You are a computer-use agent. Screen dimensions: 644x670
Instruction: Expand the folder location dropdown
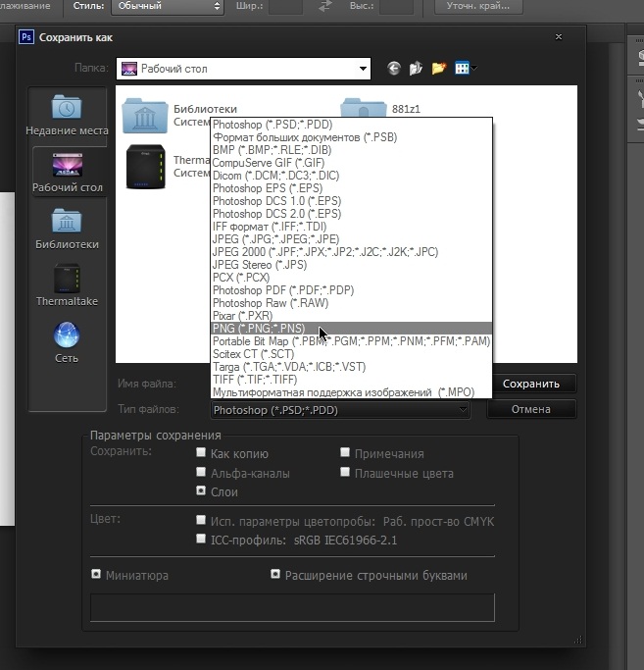pyautogui.click(x=363, y=69)
